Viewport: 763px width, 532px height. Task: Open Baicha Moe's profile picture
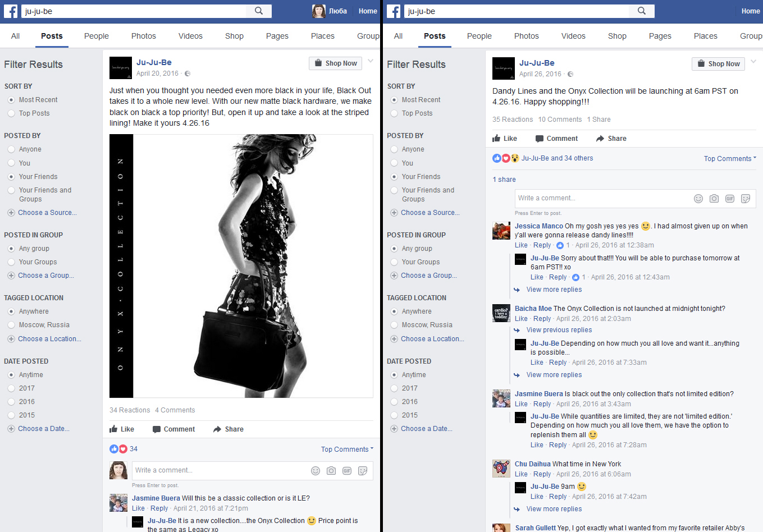(501, 313)
